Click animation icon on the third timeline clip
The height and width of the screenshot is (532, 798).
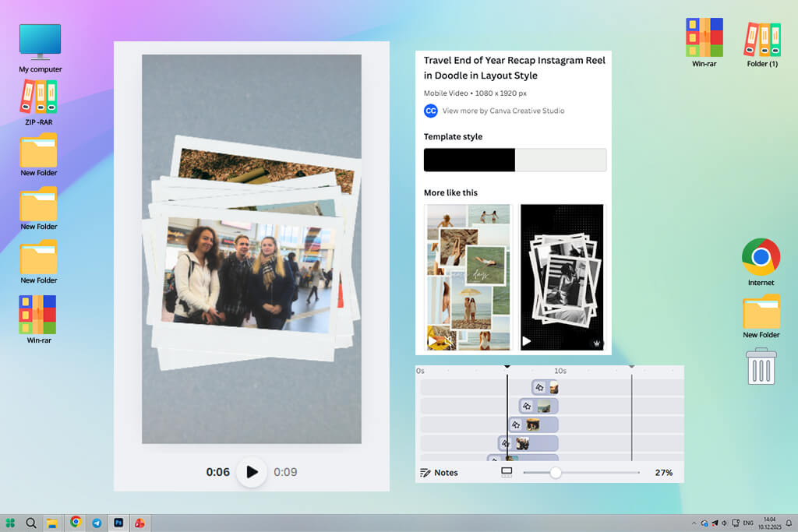[516, 425]
